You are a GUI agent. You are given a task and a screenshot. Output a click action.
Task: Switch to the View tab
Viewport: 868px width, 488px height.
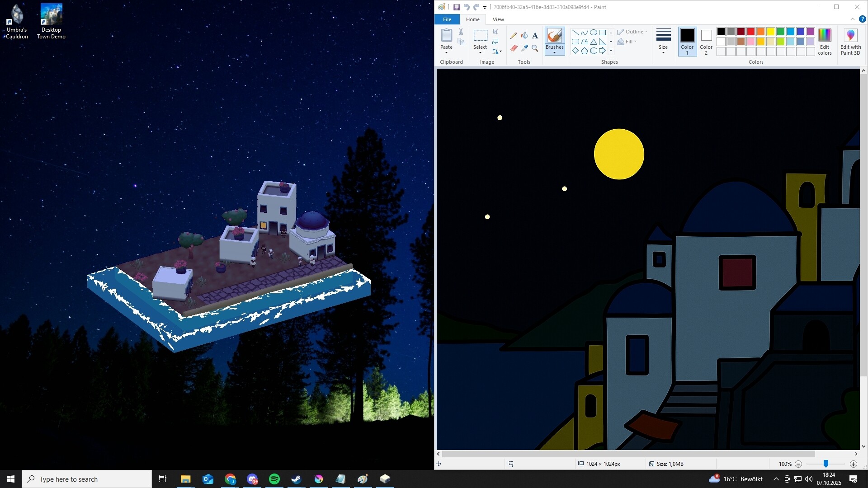point(498,19)
